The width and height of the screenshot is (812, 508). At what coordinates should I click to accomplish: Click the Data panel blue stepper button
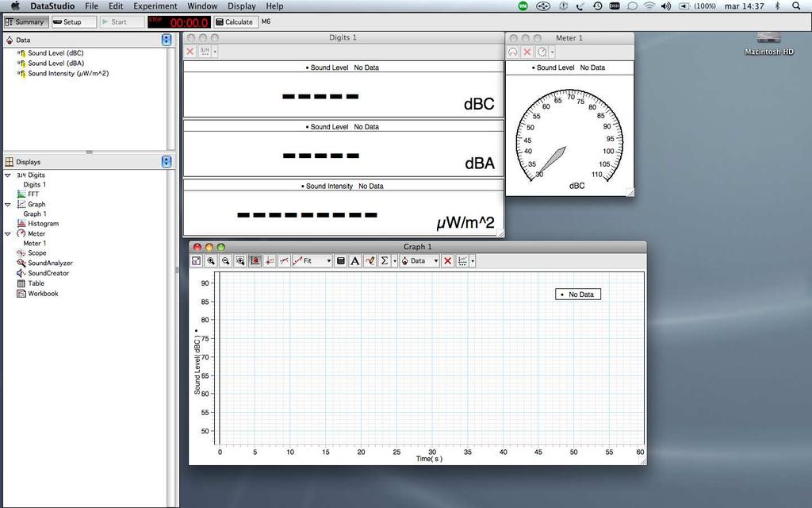[x=167, y=40]
